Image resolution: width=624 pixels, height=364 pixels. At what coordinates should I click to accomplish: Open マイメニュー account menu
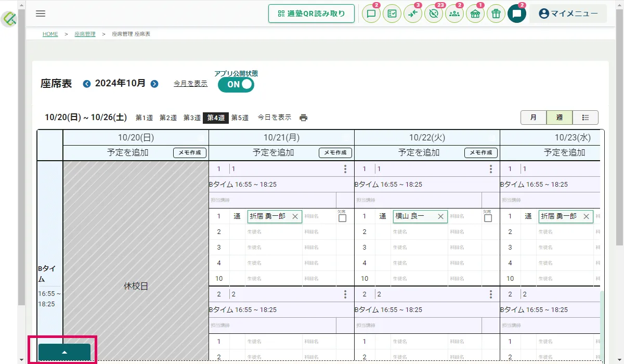[x=568, y=14]
